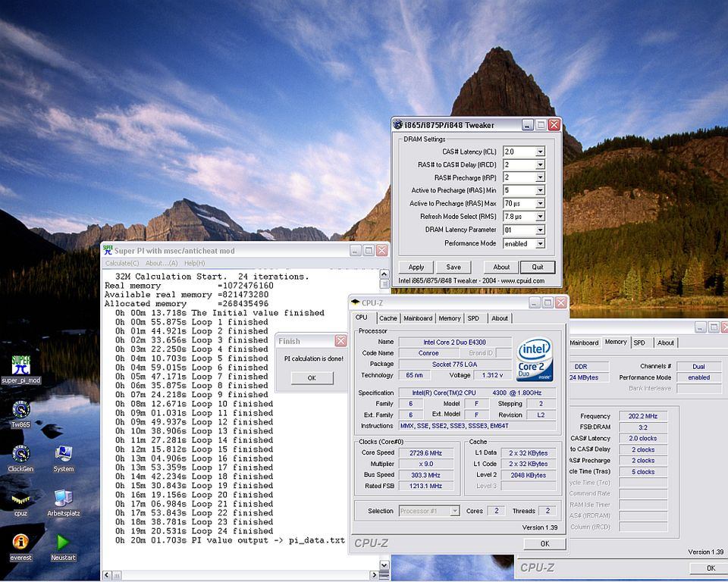This screenshot has height=582, width=728.
Task: Click Apply in the Tweaker window
Action: 416,267
